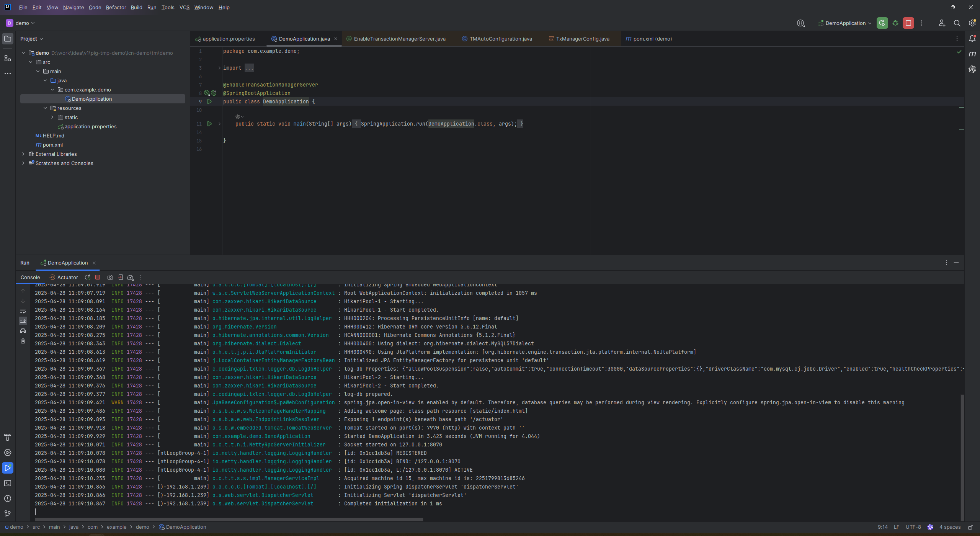This screenshot has height=536, width=980.
Task: Click the print console output icon
Action: coord(23,331)
